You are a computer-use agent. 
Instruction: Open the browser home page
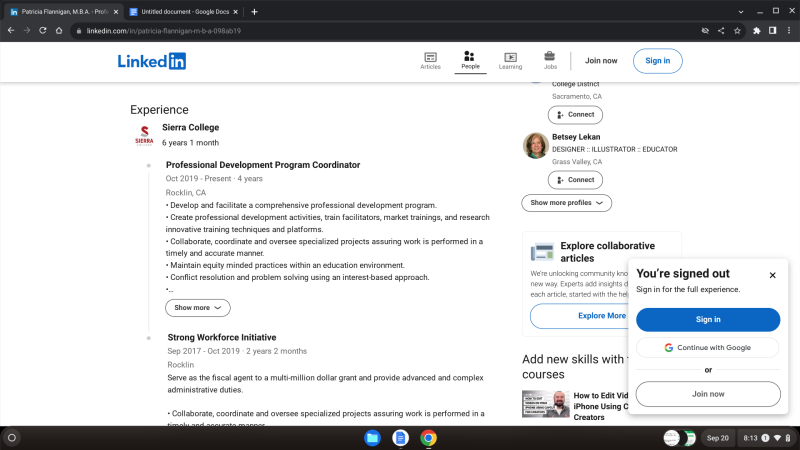(x=59, y=31)
